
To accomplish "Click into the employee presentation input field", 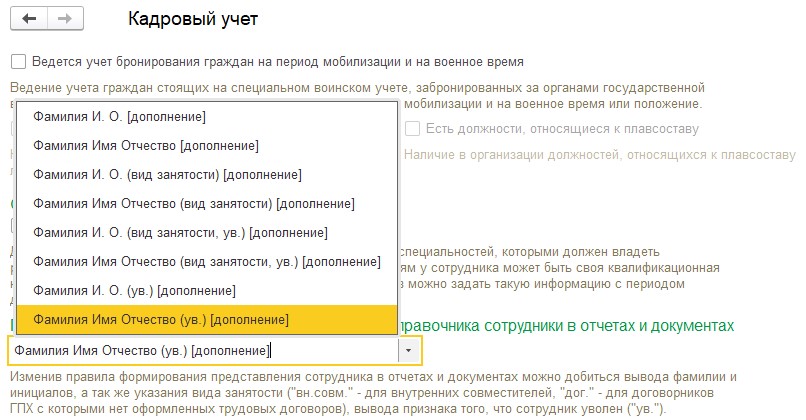I will 204,351.
